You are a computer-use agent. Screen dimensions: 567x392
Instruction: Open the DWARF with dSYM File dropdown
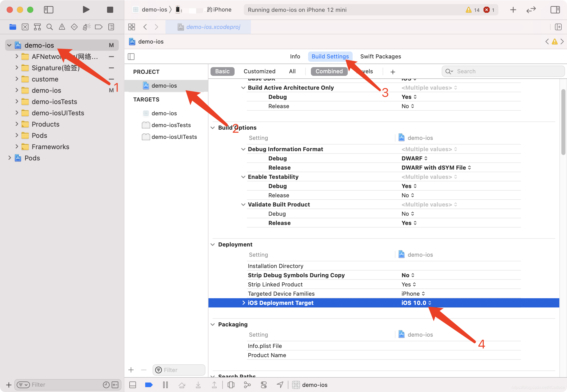[436, 168]
